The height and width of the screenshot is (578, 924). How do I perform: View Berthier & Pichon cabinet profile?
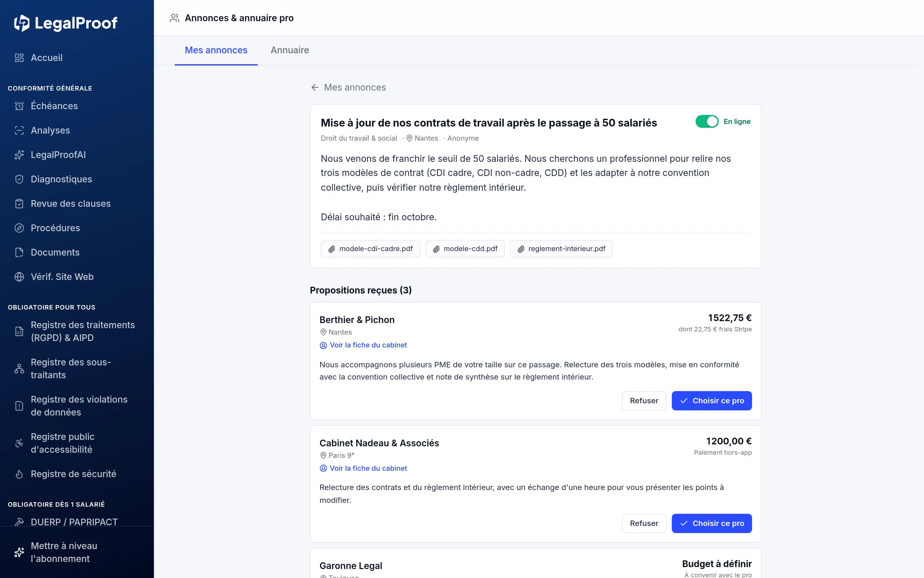click(x=364, y=345)
